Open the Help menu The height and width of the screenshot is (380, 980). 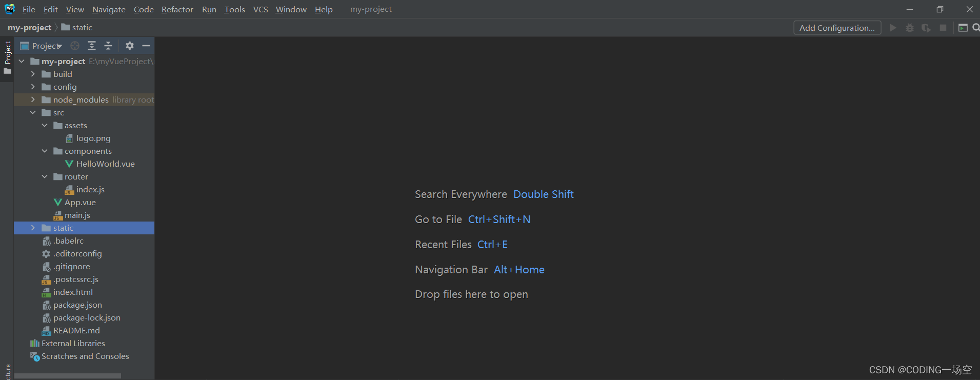click(324, 9)
